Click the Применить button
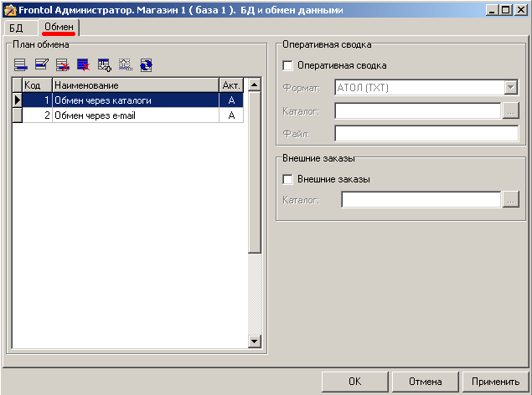The width and height of the screenshot is (532, 395). [495, 382]
